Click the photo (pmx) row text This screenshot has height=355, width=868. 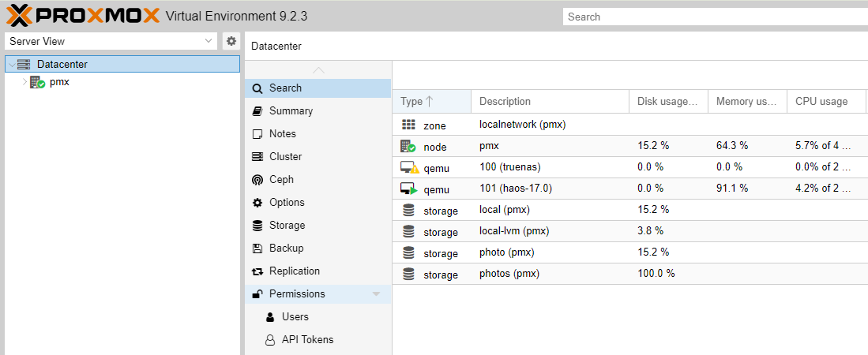pyautogui.click(x=506, y=252)
